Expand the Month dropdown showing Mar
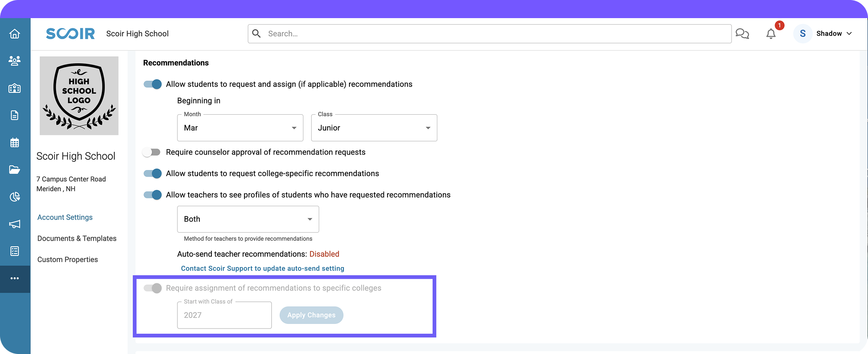 pos(240,128)
